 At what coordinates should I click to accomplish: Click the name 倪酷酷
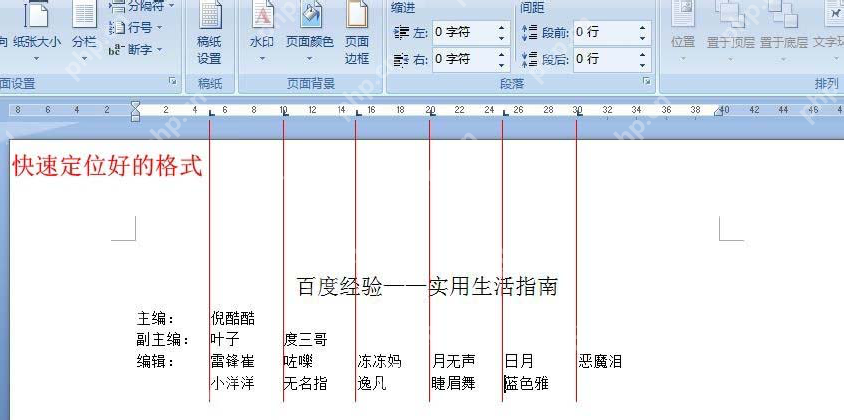pyautogui.click(x=233, y=318)
